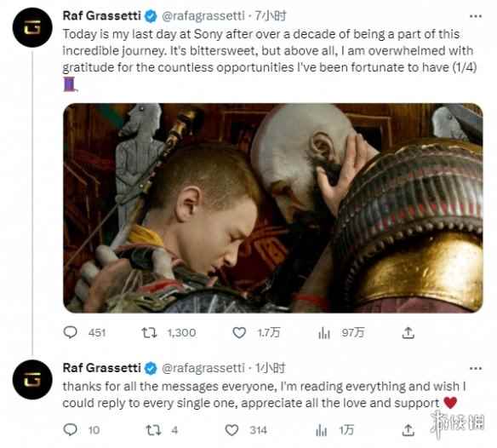This screenshot has height=448, width=497.
Task: View analytics icon on the second tweet
Action: (321, 430)
